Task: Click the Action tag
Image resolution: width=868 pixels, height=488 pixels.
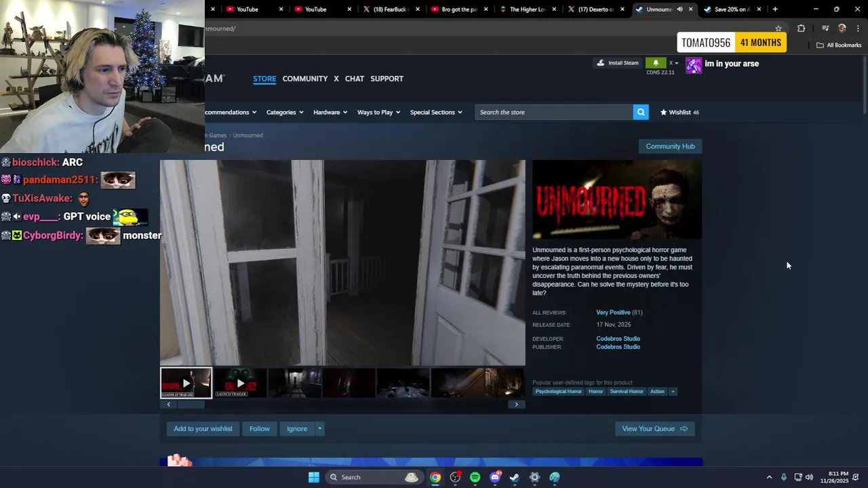Action: click(657, 391)
